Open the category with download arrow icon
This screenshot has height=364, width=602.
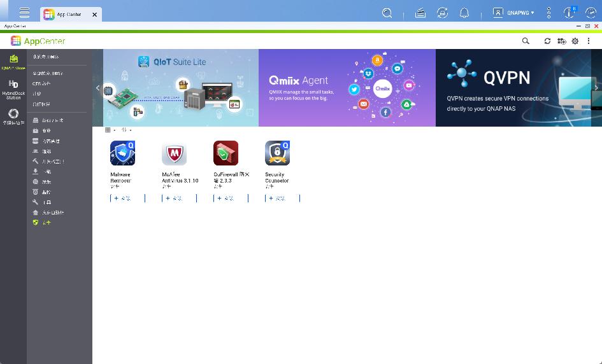[42, 171]
